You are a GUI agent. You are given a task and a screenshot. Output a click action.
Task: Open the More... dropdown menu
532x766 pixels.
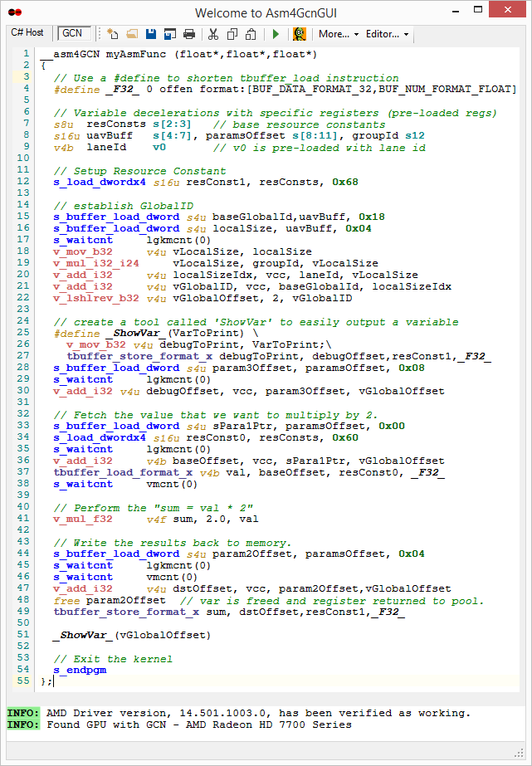pyautogui.click(x=339, y=34)
